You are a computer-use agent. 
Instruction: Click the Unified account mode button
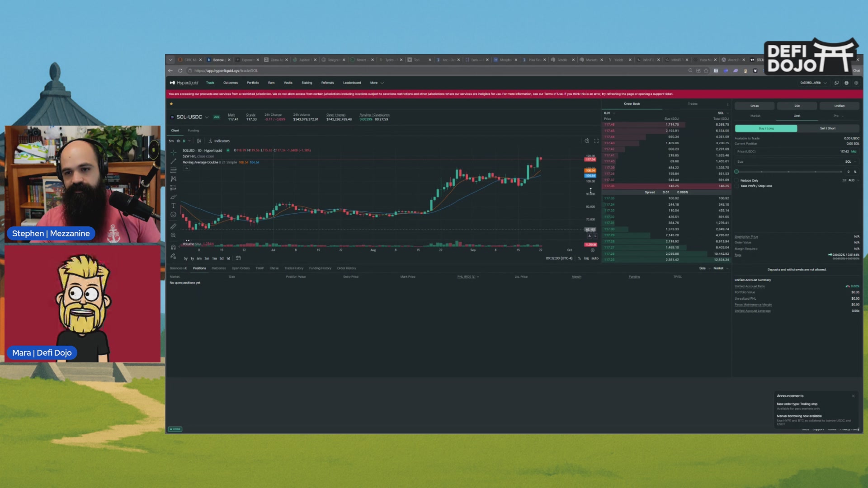tap(839, 106)
